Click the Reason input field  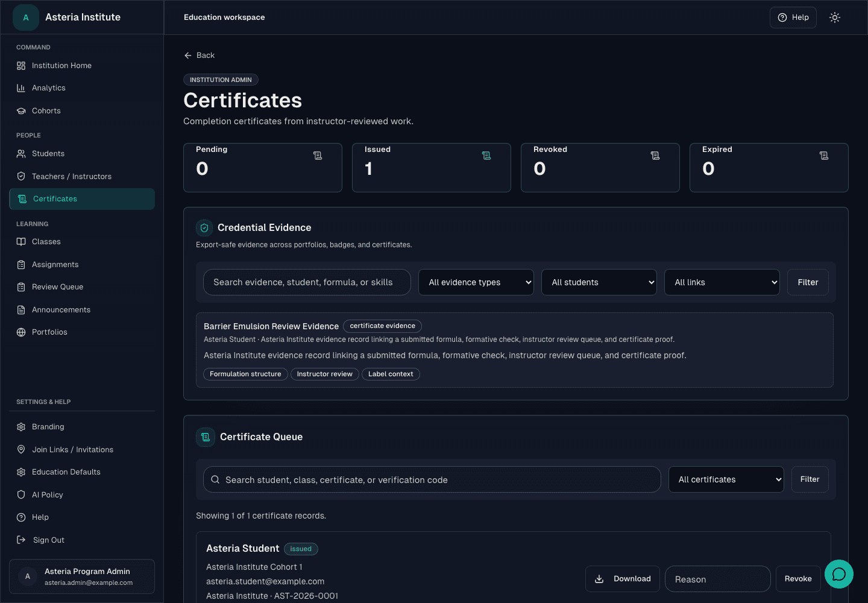[718, 579]
